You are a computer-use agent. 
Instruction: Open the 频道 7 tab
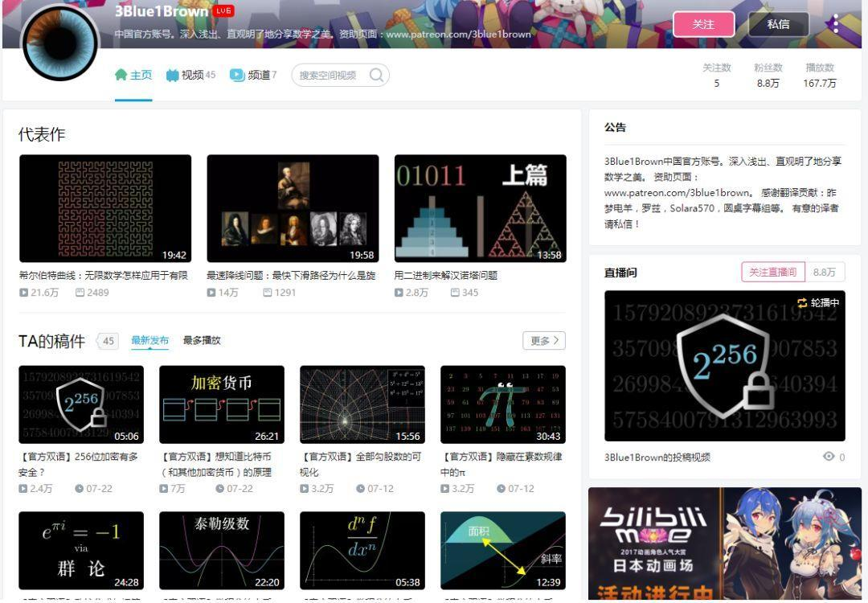[x=253, y=75]
